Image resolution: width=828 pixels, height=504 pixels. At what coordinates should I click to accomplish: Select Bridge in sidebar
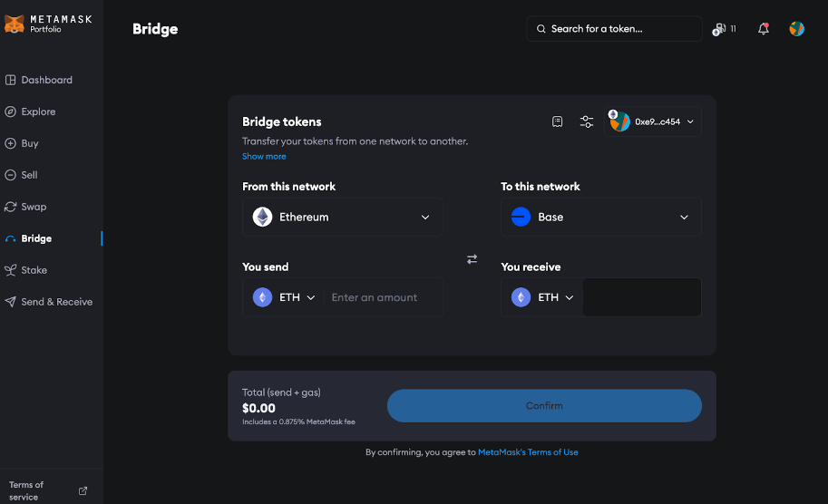tap(36, 238)
